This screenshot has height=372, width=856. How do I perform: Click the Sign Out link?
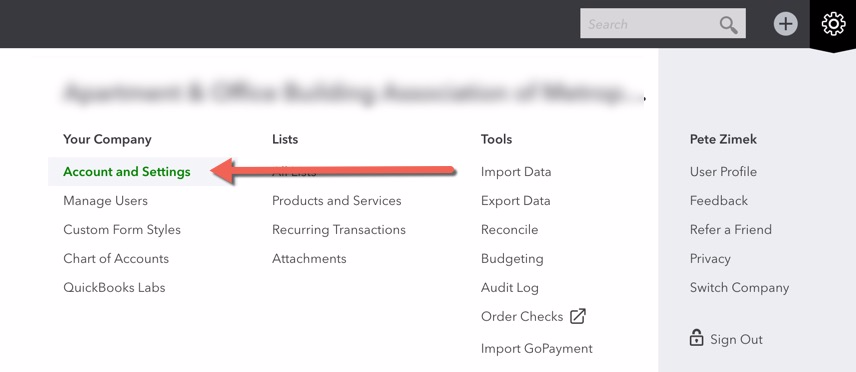click(x=736, y=339)
